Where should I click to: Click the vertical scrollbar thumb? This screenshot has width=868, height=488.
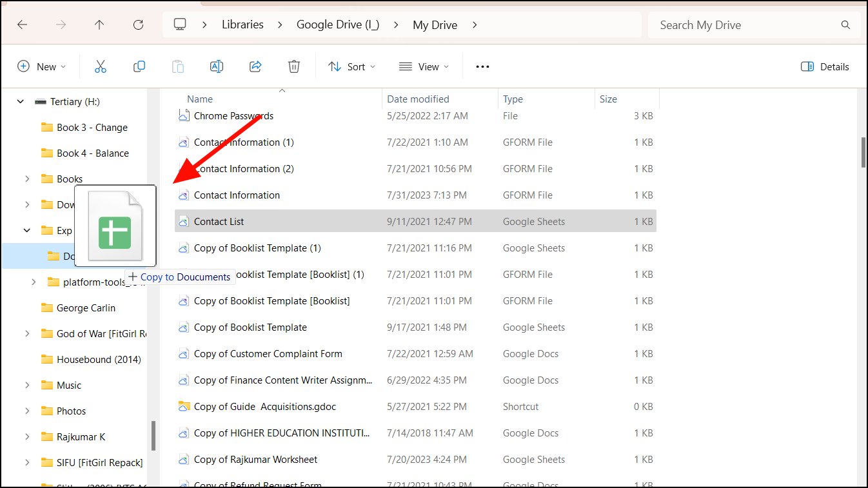[x=862, y=153]
